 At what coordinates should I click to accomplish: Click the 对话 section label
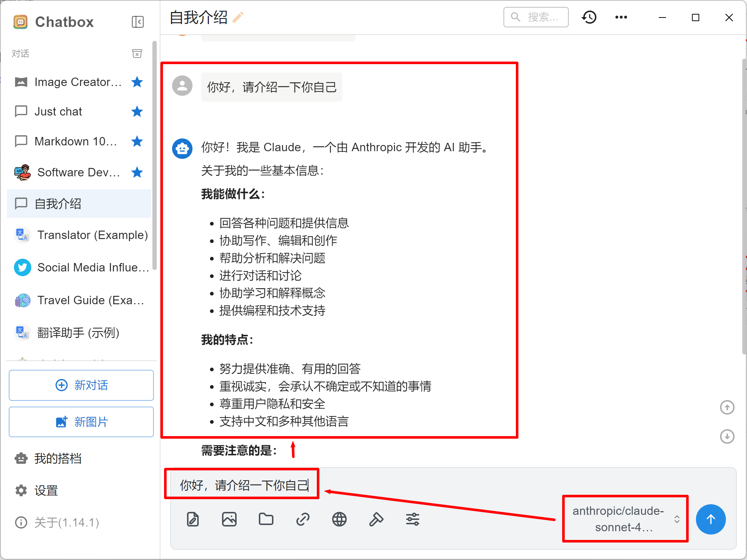(20, 54)
